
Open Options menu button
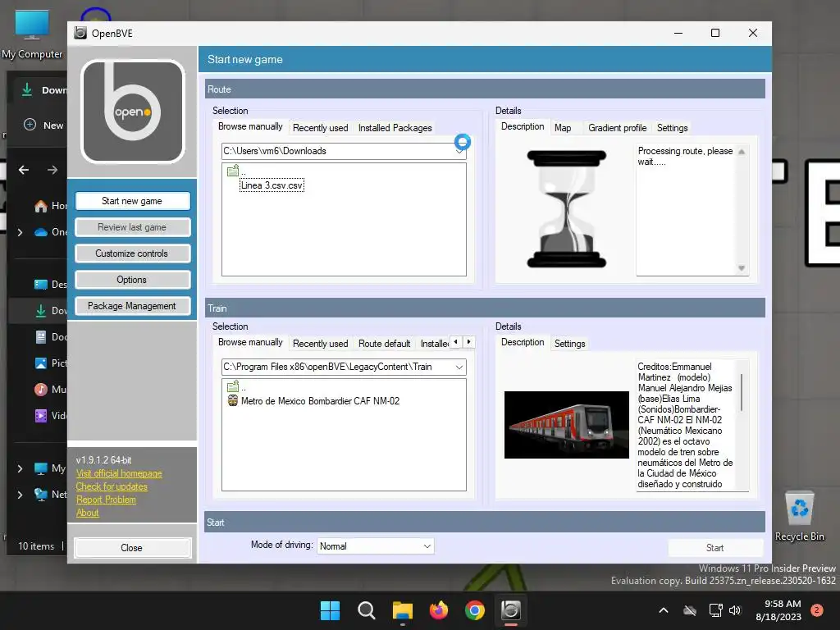point(132,280)
